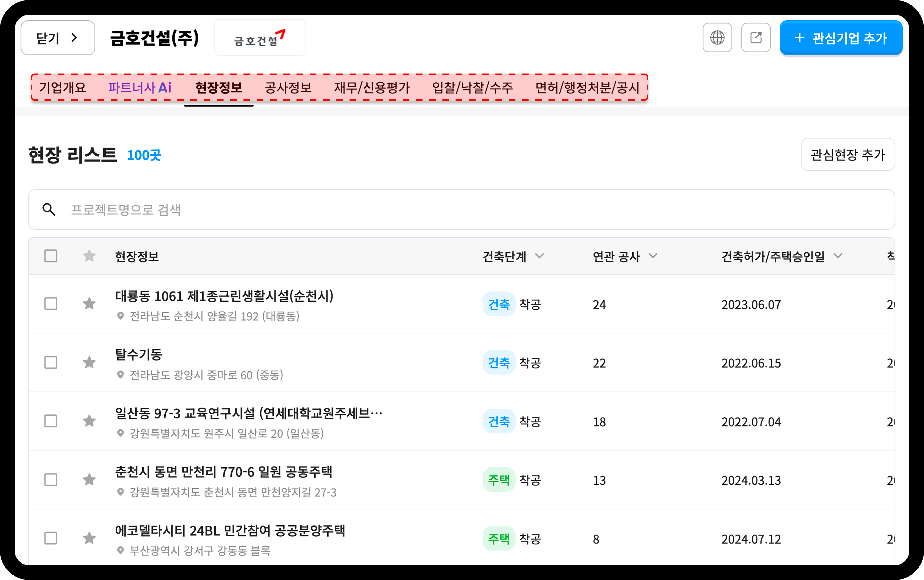Star the 탈수기동 site row
924x580 pixels.
coord(89,362)
